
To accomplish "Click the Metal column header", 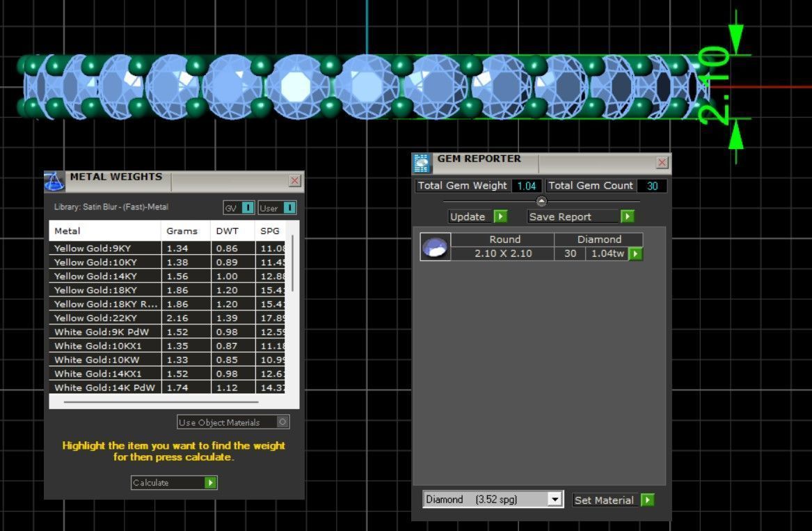I will coord(105,231).
